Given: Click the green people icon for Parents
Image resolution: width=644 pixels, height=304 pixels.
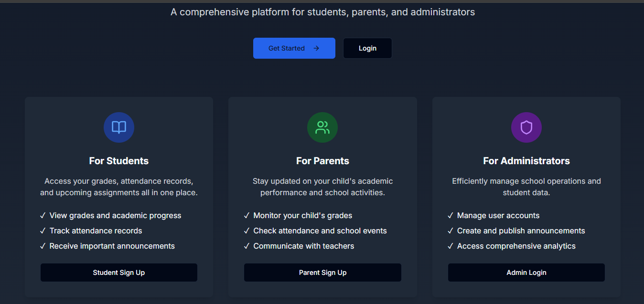Looking at the screenshot, I should (x=322, y=127).
